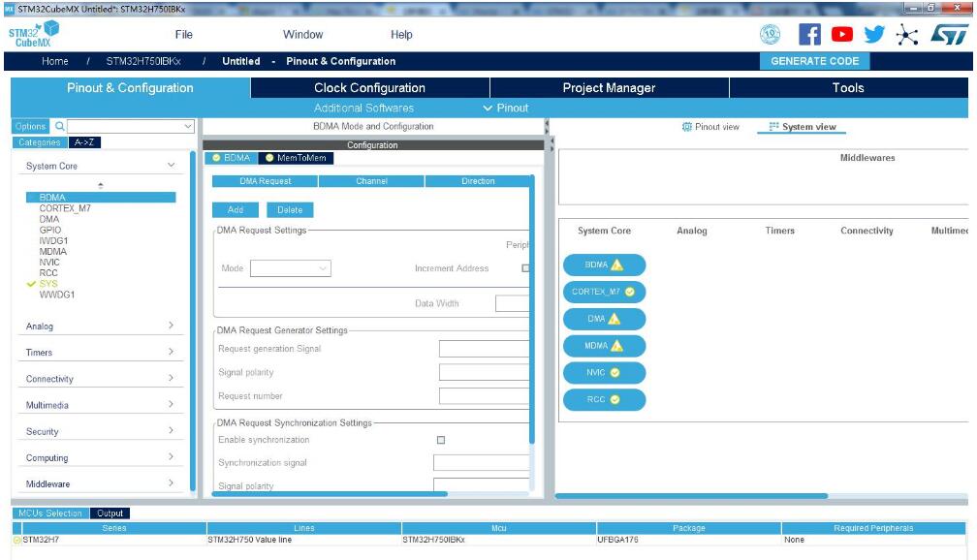Click the DMA warning triangle icon
Screen dimensions: 977x560
(614, 319)
